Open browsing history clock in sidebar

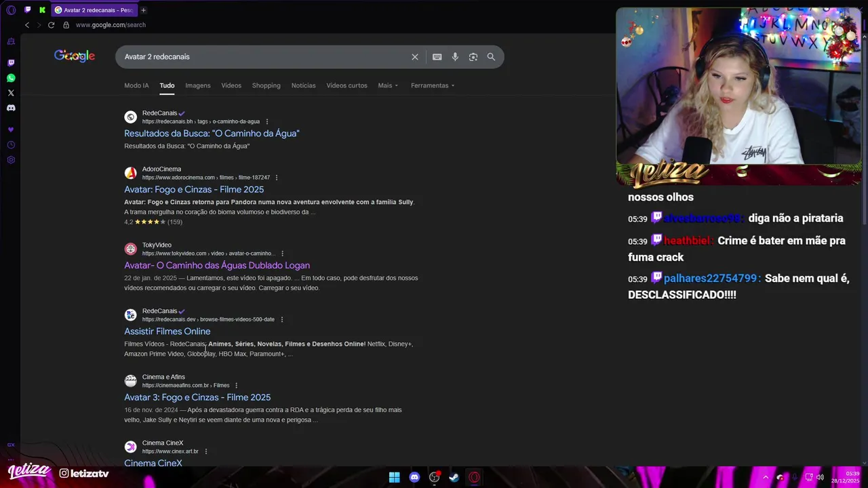tap(11, 145)
